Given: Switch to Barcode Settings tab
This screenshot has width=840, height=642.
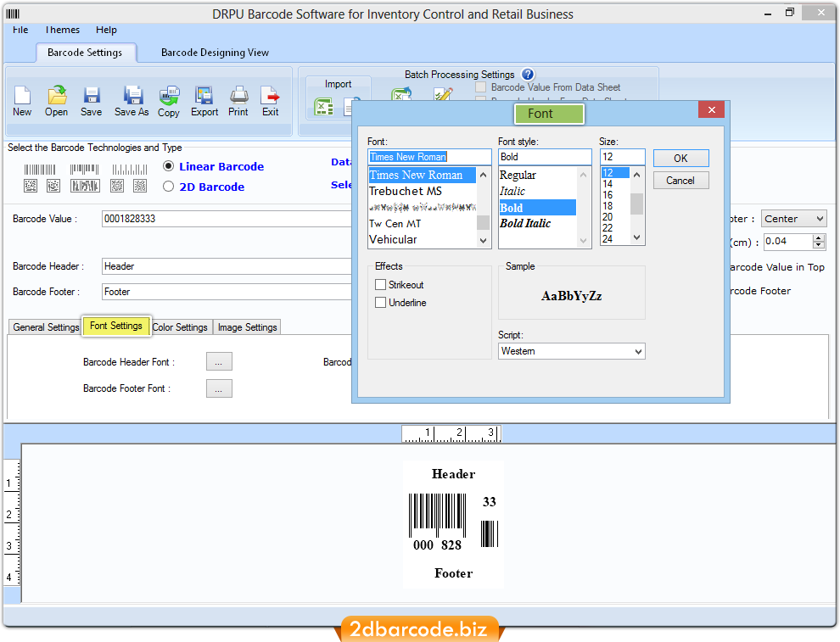Looking at the screenshot, I should click(85, 53).
